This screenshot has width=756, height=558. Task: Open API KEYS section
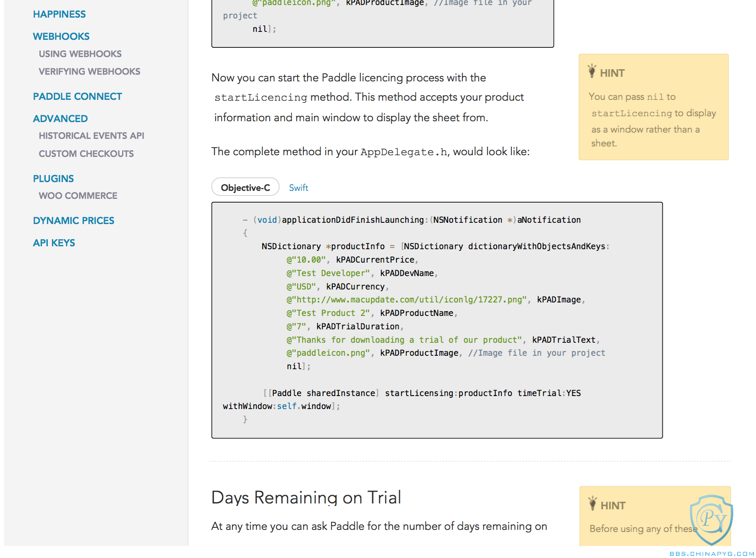(x=54, y=243)
